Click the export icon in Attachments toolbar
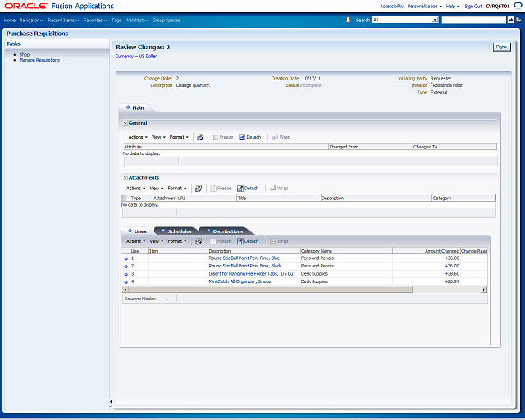Screen dimensions: 525x420 pos(199,189)
